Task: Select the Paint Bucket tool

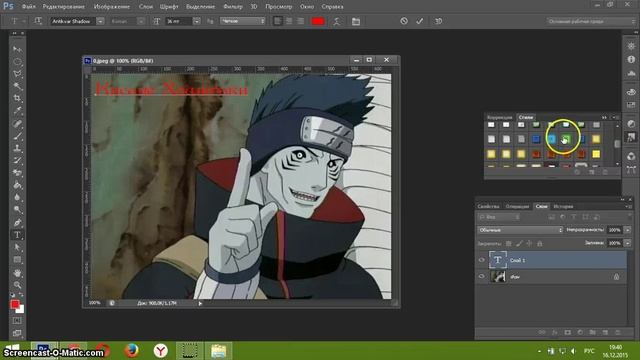Action: click(x=17, y=185)
